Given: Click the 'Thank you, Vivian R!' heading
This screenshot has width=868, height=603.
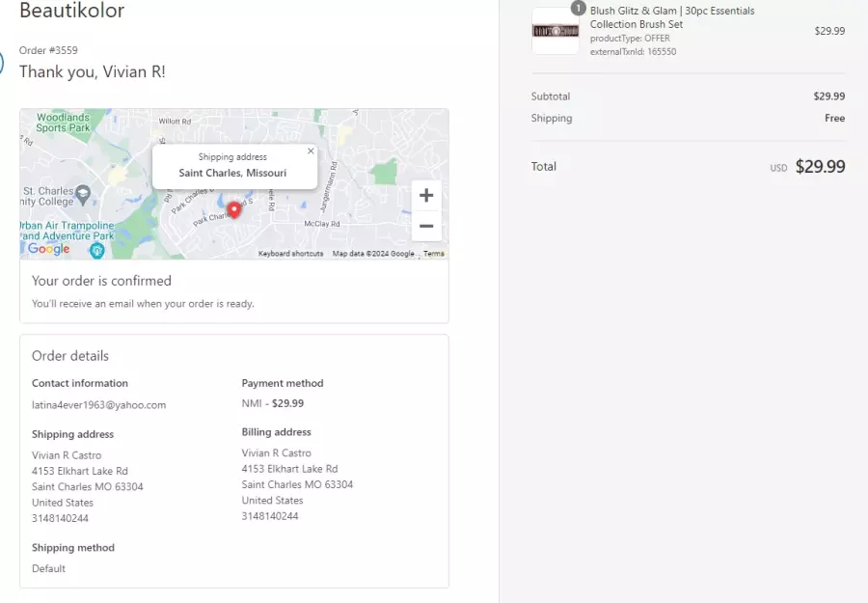Looking at the screenshot, I should [93, 72].
